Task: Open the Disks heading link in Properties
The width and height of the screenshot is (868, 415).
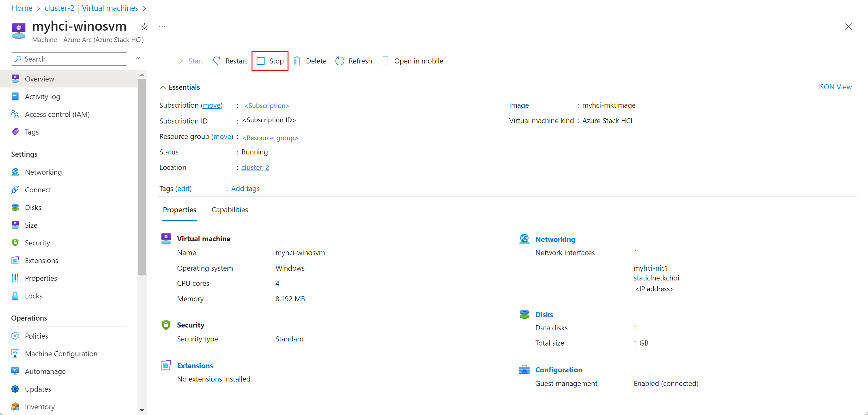Action: [x=544, y=315]
